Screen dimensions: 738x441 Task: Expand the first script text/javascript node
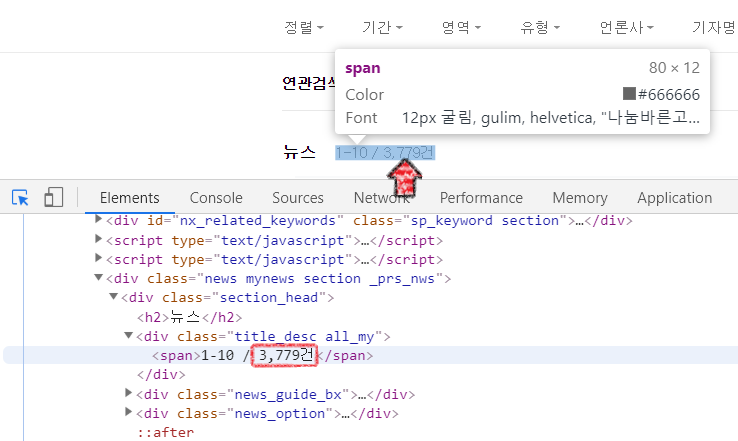tap(98, 239)
